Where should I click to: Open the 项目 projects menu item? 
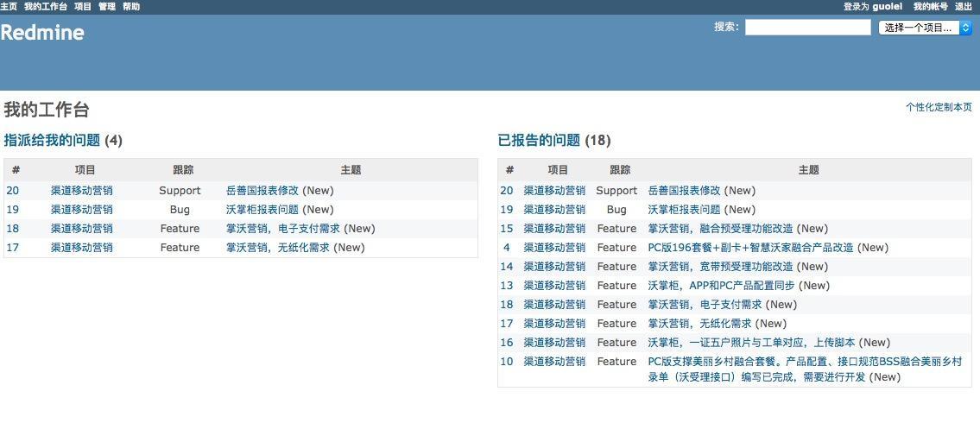(x=83, y=6)
